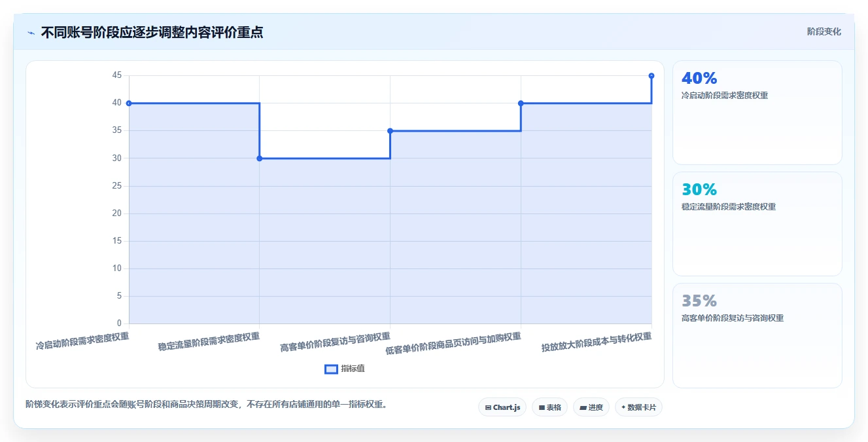
Task: Click the 35% value in third card
Action: coord(699,301)
